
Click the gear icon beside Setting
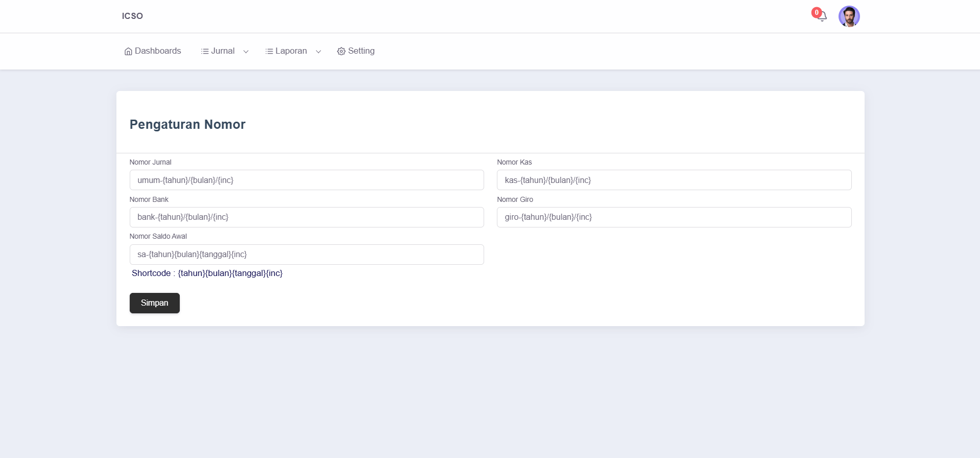341,52
